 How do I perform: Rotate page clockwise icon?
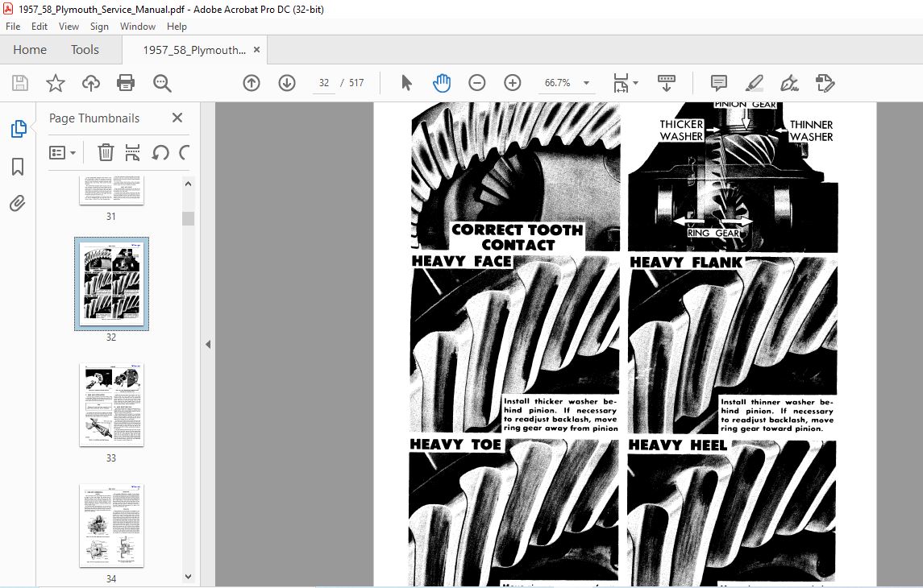(x=185, y=153)
